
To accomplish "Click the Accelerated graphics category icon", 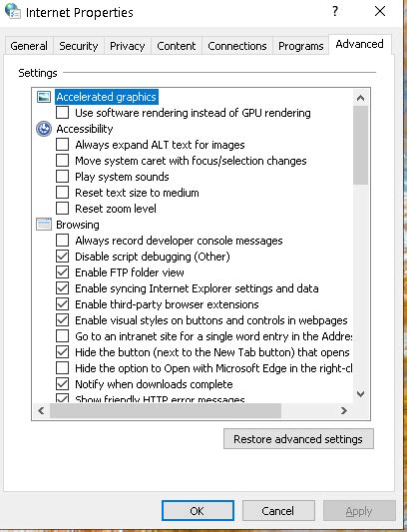I will (x=44, y=97).
